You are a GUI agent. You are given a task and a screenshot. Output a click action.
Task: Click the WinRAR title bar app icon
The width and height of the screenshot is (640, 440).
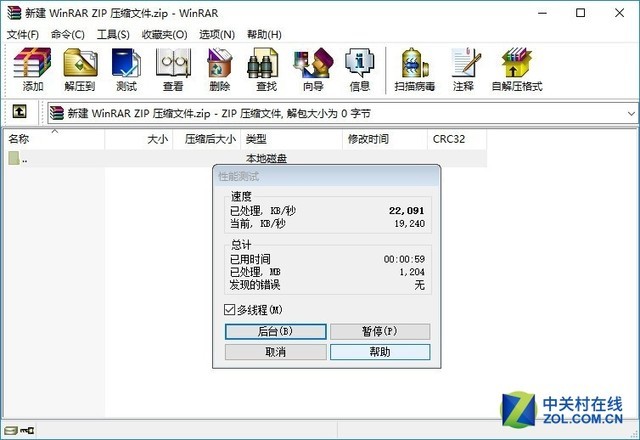(13, 13)
